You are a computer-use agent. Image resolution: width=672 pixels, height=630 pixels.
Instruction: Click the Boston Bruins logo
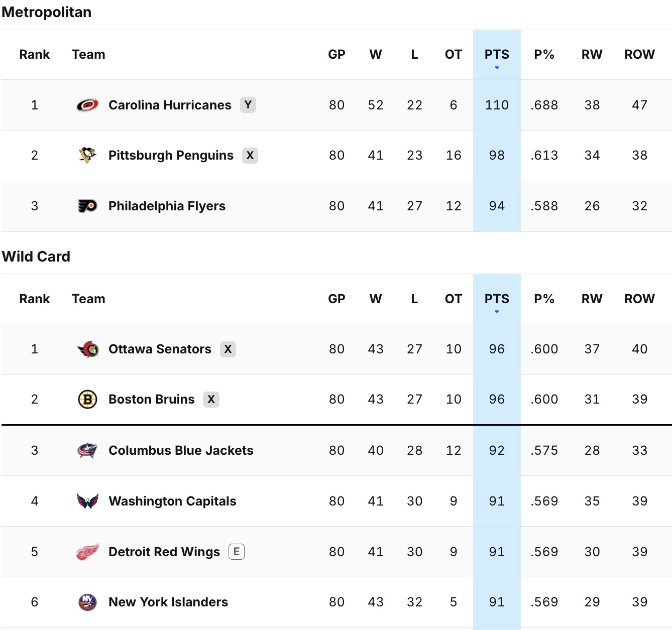[87, 399]
